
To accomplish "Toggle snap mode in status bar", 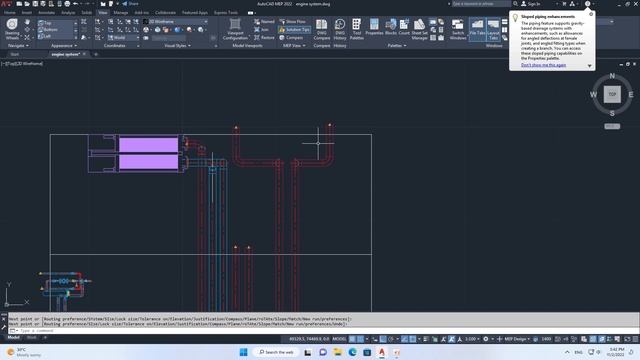I will (360, 339).
